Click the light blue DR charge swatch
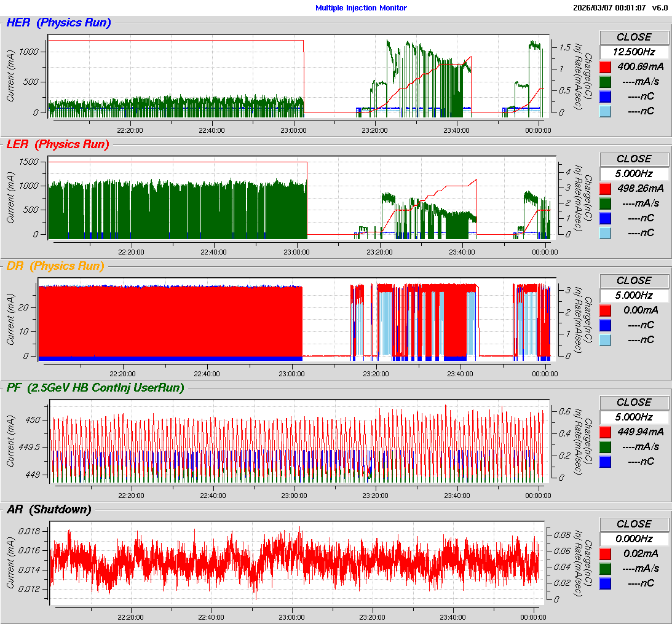 point(605,339)
